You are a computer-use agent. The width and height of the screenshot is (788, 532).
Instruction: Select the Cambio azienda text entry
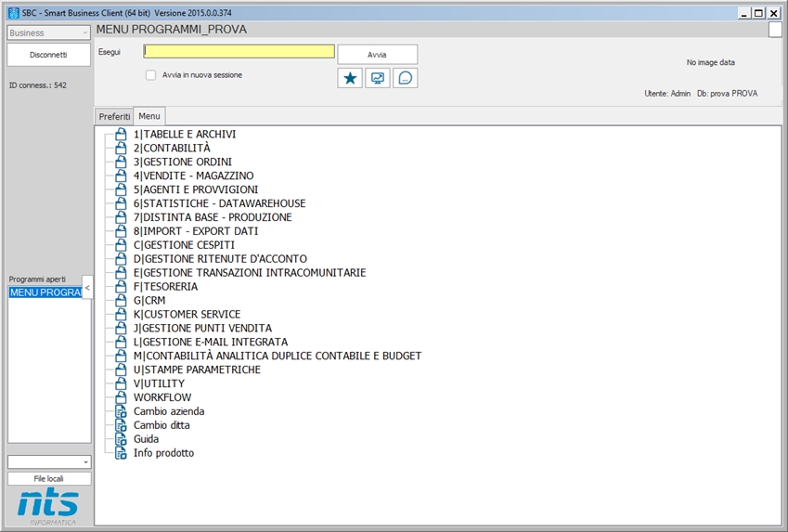click(x=169, y=411)
